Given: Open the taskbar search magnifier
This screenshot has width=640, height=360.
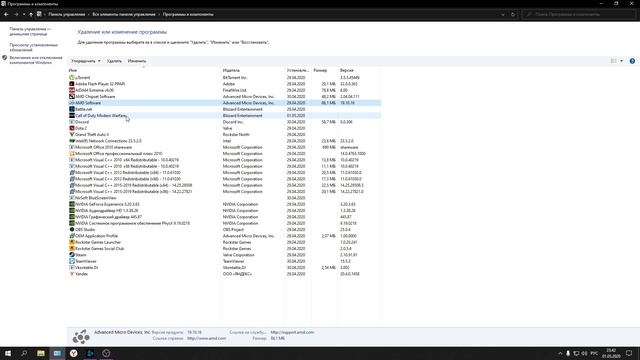Looking at the screenshot, I should [24, 353].
